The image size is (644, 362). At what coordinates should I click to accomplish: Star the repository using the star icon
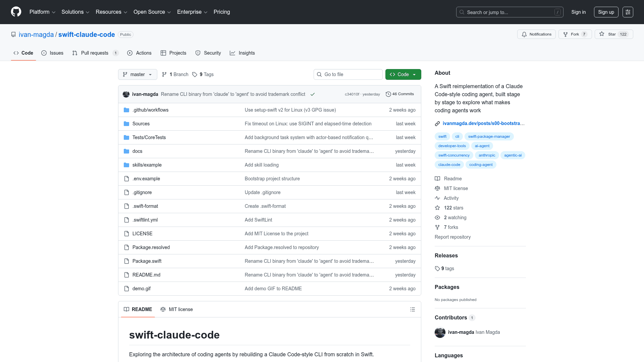pos(601,34)
